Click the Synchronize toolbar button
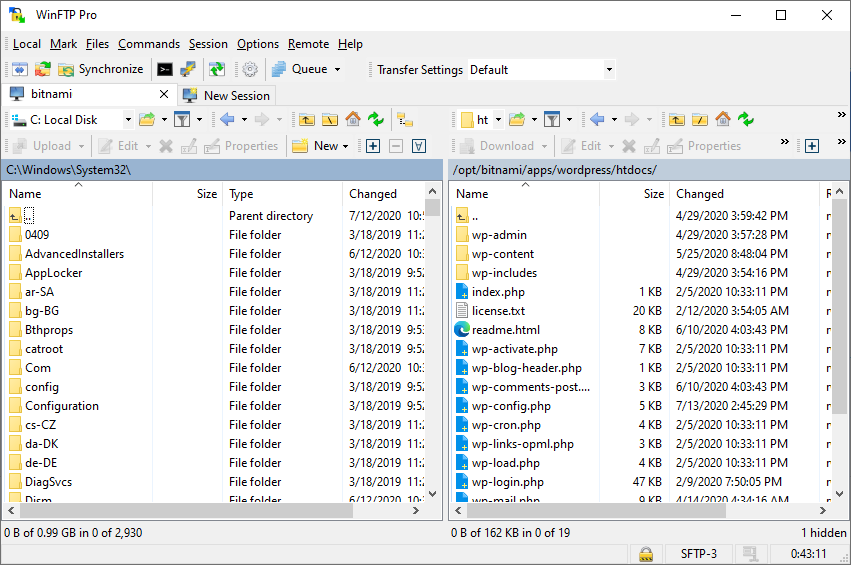Screen dimensions: 851x565 pos(101,69)
